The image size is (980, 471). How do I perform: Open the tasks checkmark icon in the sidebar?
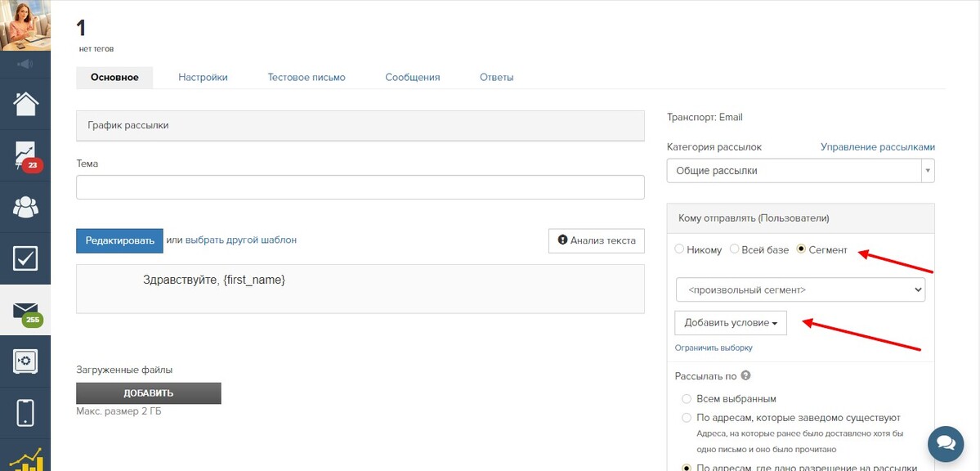(x=25, y=258)
